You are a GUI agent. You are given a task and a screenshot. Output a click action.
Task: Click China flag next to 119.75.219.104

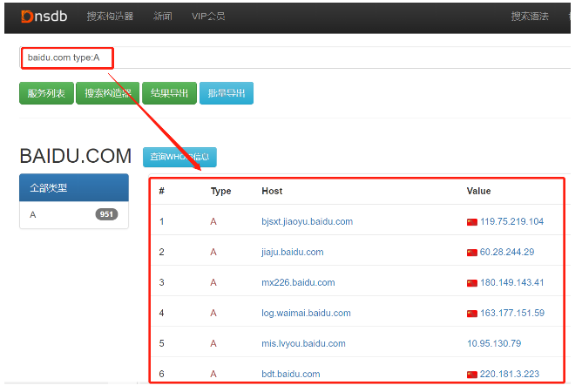(471, 222)
